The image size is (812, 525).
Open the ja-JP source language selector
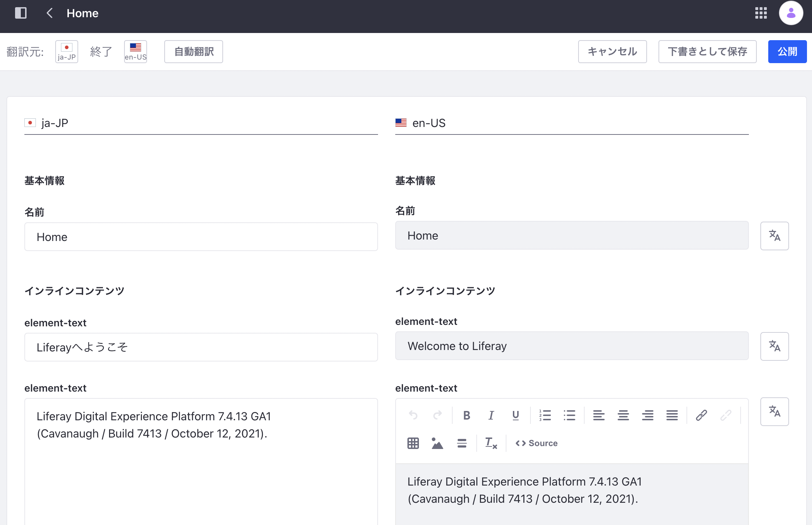[x=67, y=52]
